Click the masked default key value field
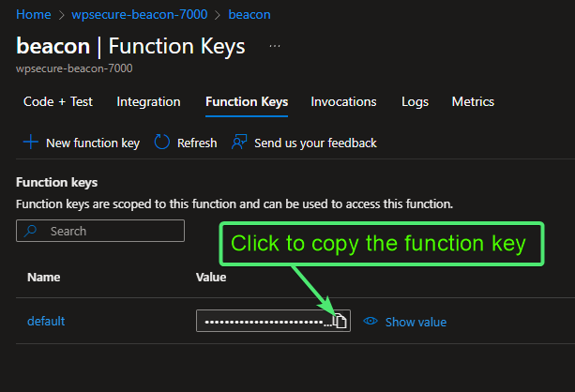575x392 pixels. pyautogui.click(x=264, y=322)
